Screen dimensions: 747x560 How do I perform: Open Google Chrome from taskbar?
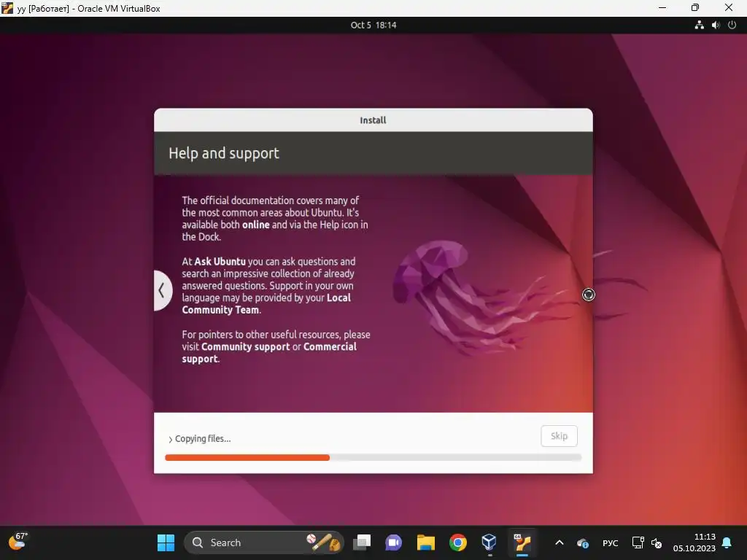(x=458, y=542)
